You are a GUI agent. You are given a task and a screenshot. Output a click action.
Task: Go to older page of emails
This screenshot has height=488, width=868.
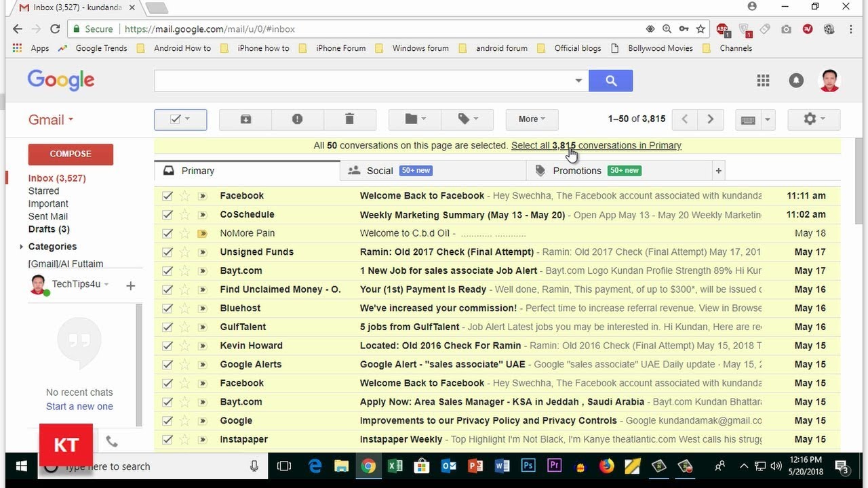(710, 119)
